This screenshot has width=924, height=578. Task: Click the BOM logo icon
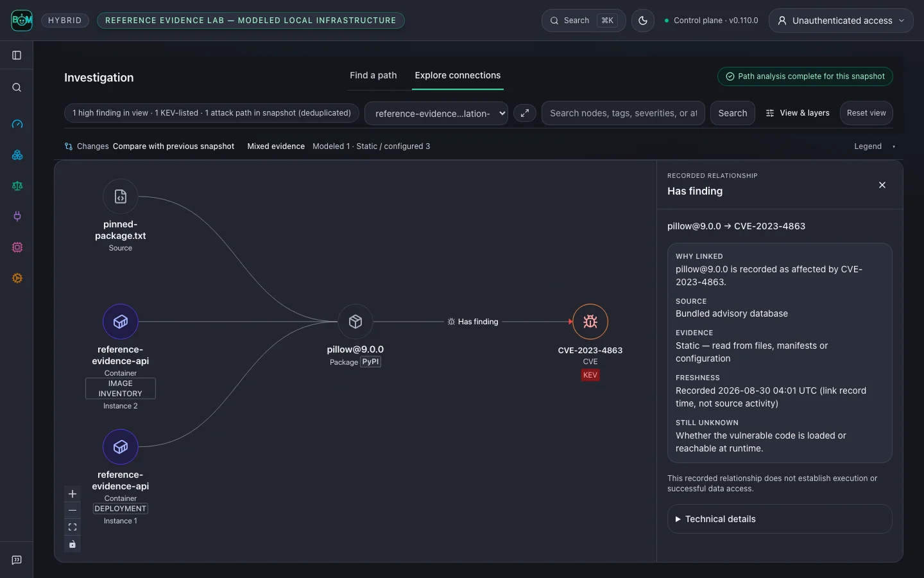point(22,21)
